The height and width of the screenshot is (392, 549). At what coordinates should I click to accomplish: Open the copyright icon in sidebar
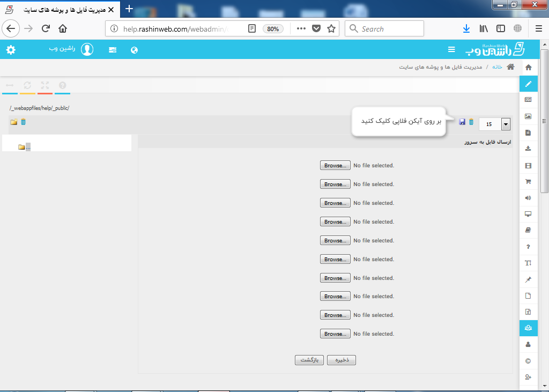coord(528,361)
